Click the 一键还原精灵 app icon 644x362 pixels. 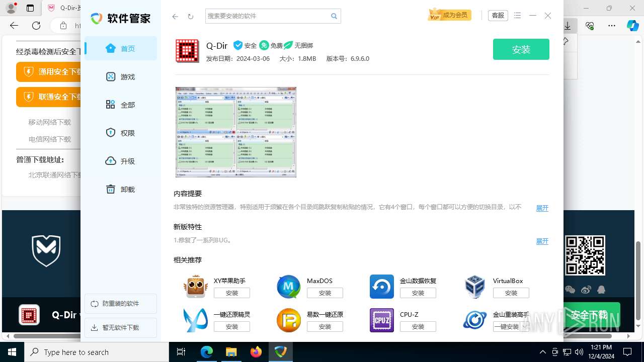196,320
